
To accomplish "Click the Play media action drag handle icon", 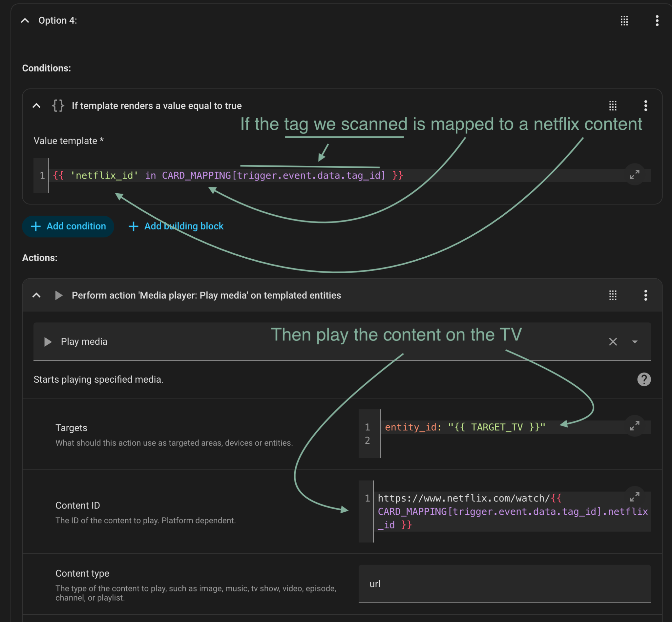I will 613,295.
